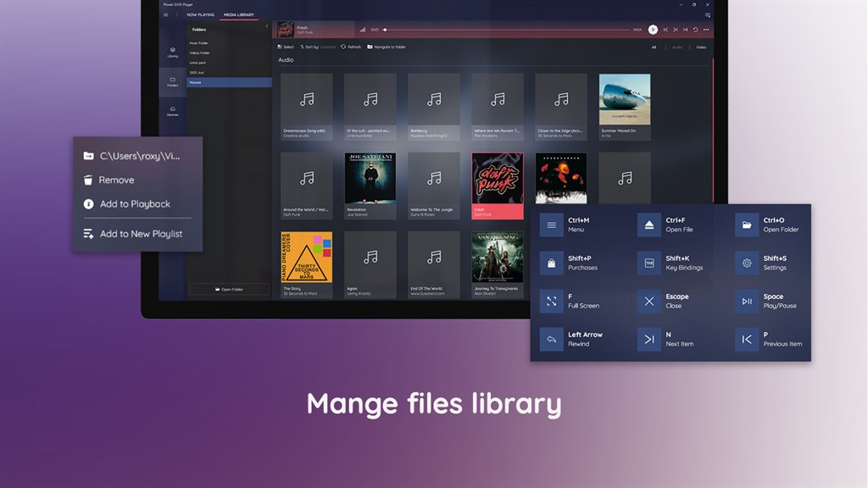Collapse the Folders panel with chevron

coord(267,26)
